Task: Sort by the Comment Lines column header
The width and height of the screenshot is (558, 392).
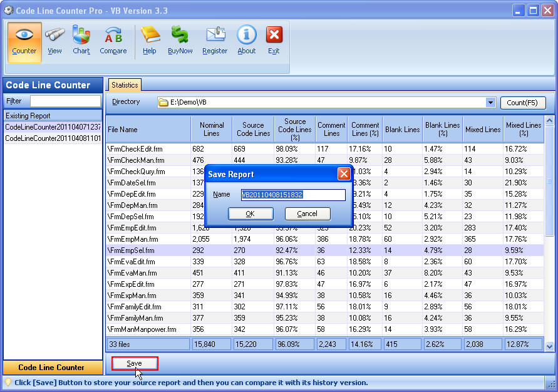Action: point(331,130)
